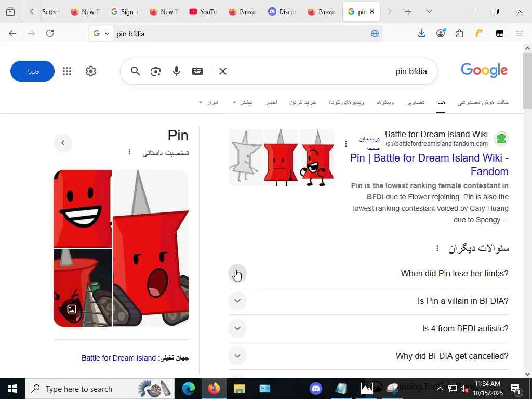532x399 pixels.
Task: Click the Google search box text
Action: pos(411,71)
